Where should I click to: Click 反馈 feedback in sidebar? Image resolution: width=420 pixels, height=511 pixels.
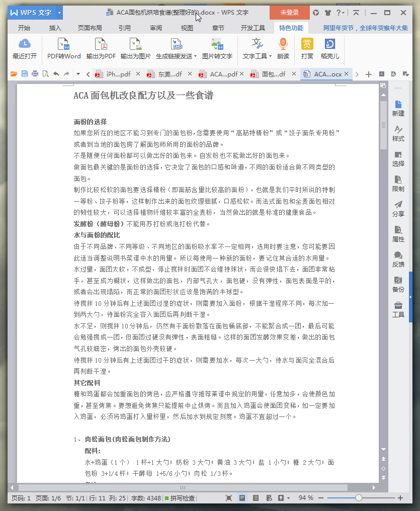pos(398,259)
